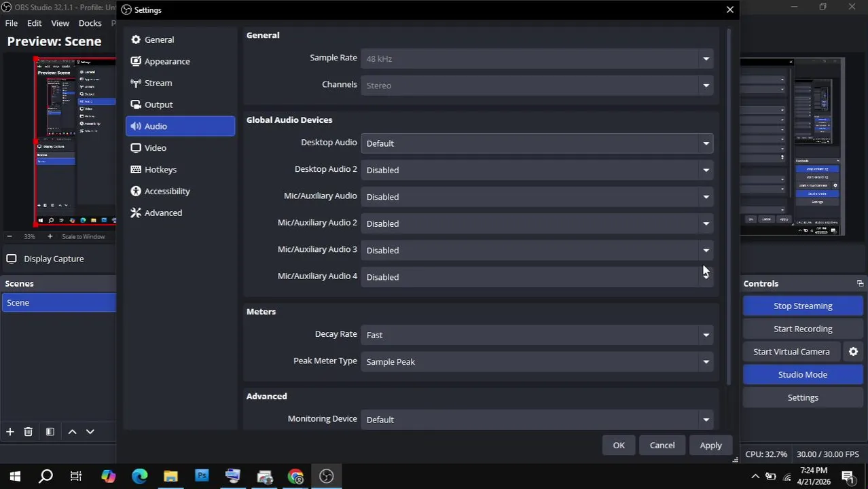Change the Decay Rate dropdown

537,335
